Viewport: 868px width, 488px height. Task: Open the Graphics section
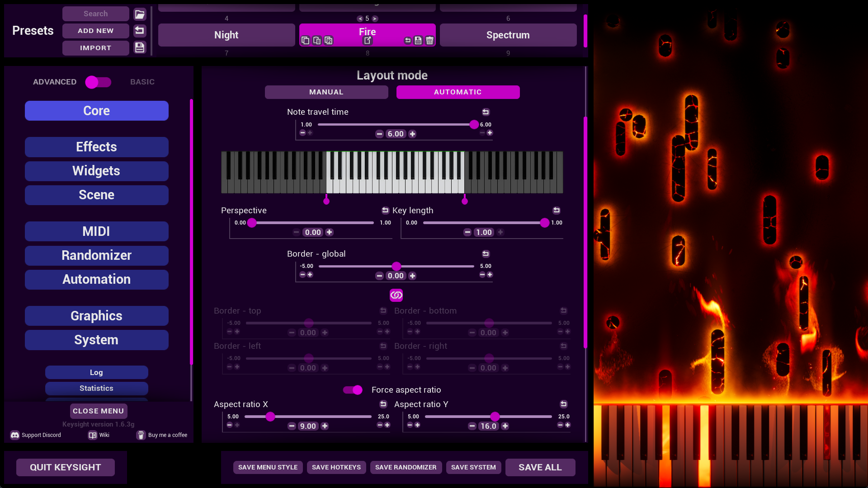(97, 316)
